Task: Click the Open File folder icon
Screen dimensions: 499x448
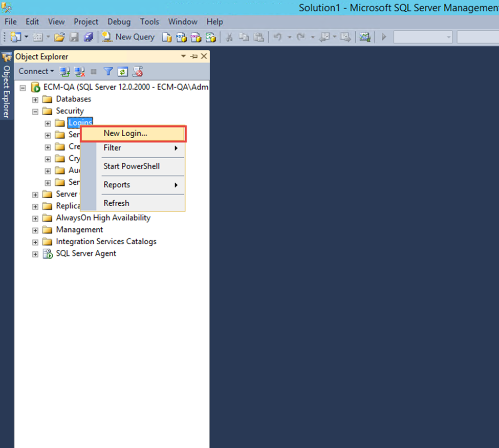Action: [59, 37]
